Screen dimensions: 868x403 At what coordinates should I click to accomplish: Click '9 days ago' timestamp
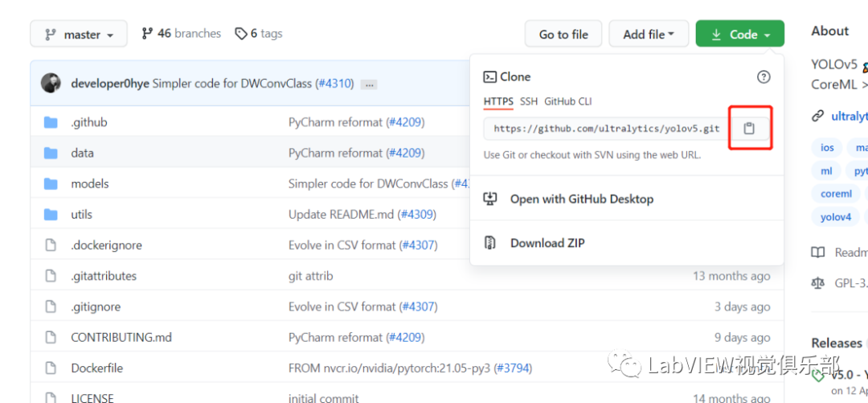click(742, 337)
